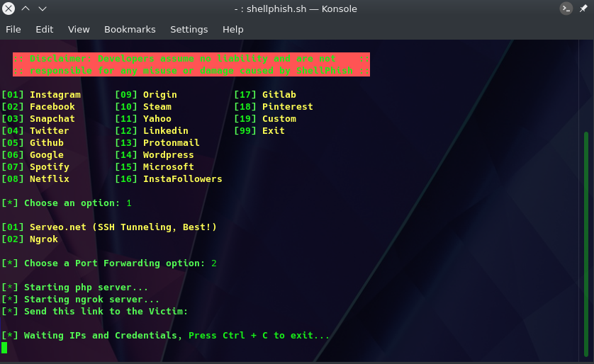
Task: Click the 'Choose a Port Forwarding option: 2' line
Action: coord(109,263)
